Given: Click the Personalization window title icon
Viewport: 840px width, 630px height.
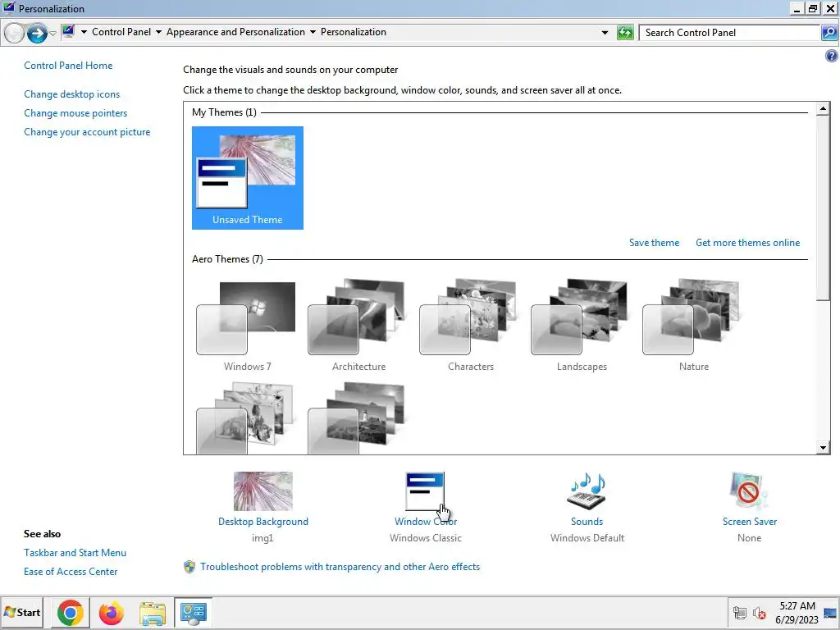Looking at the screenshot, I should [x=8, y=8].
